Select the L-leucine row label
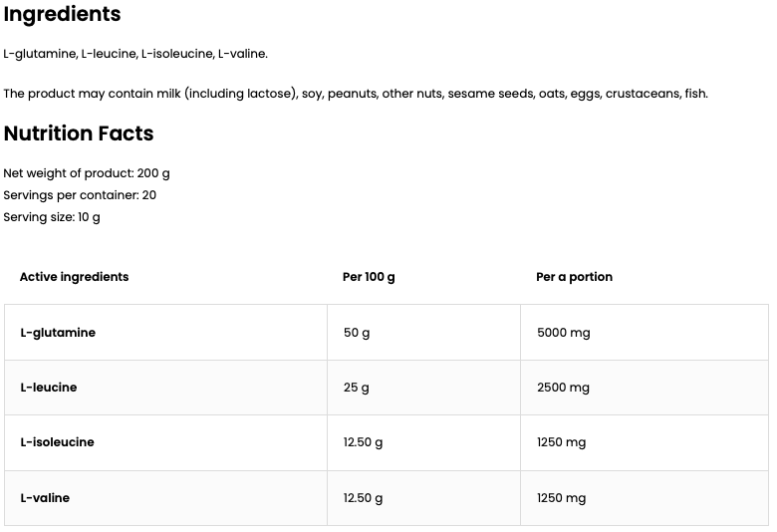Screen dimensions: 777x532 (49, 388)
